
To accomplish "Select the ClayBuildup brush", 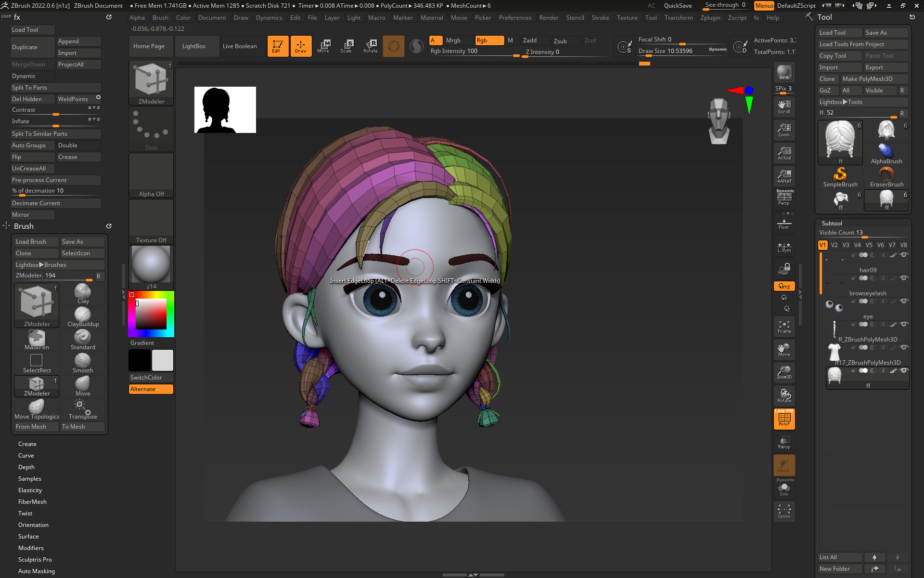I will [x=83, y=317].
